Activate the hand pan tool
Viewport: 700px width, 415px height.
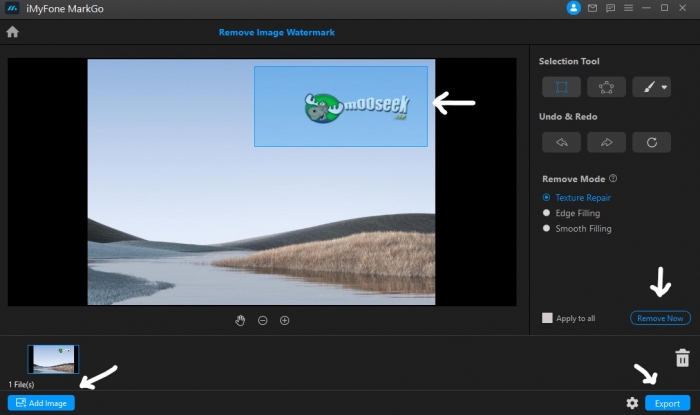click(x=240, y=320)
